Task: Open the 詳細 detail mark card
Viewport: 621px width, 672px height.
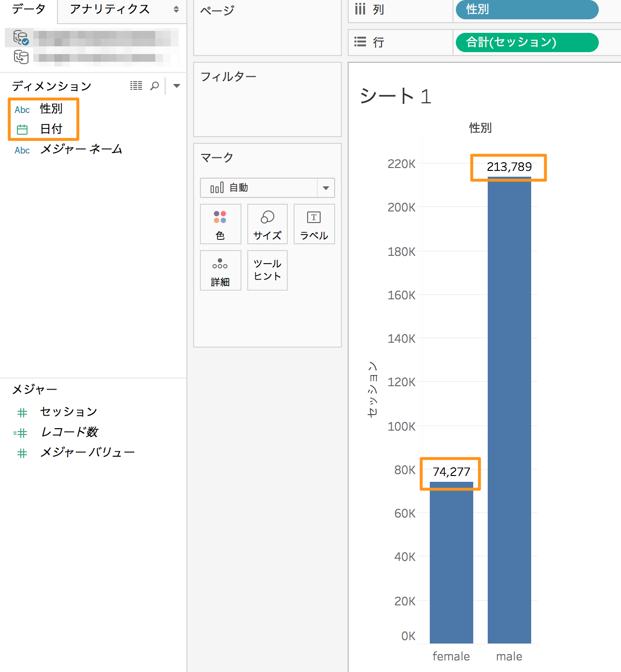Action: click(220, 270)
